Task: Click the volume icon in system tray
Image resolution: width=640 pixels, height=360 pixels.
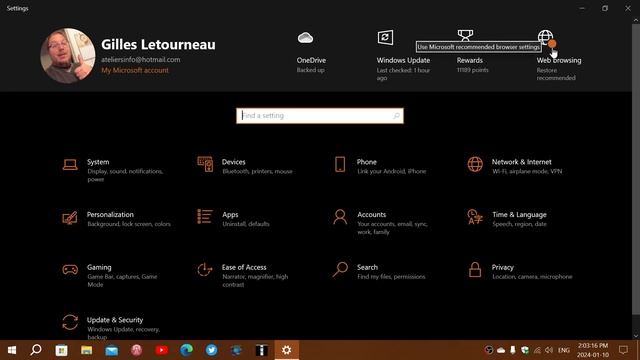Action: click(549, 350)
